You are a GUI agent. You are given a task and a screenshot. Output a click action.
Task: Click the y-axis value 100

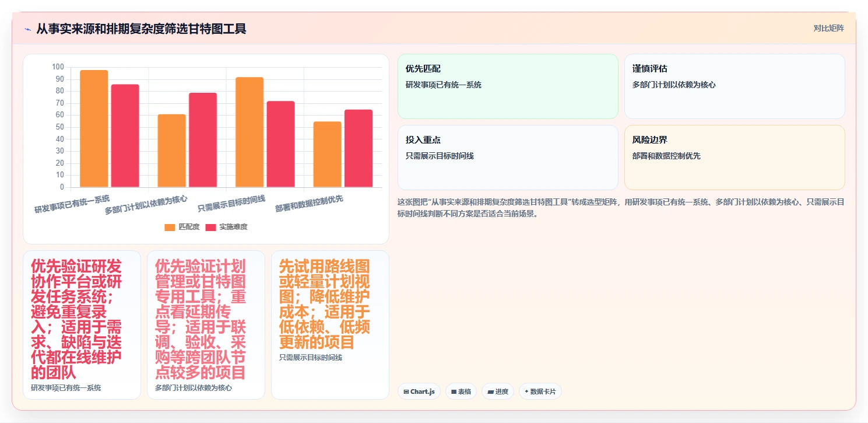58,67
